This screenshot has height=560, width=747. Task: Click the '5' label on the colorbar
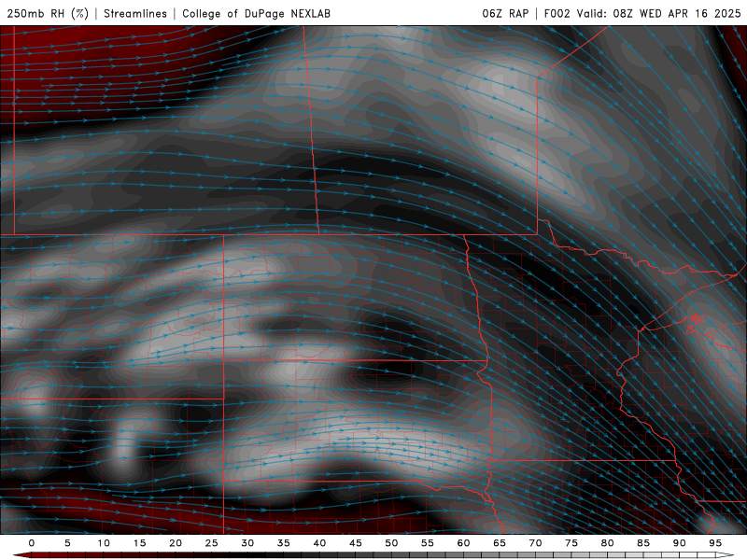tap(67, 543)
